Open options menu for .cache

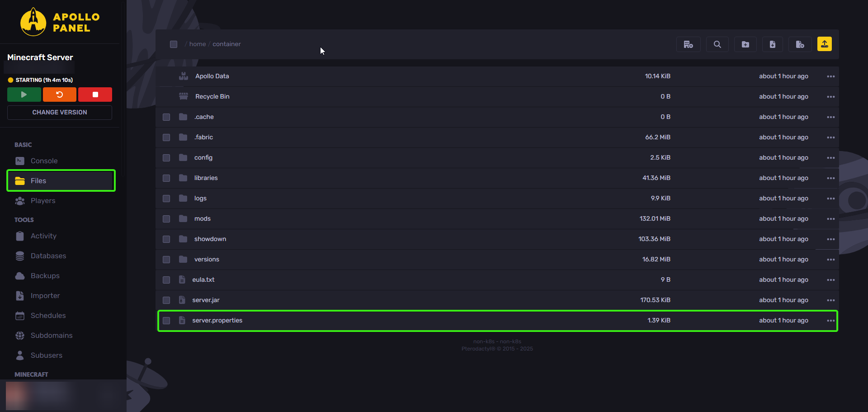point(830,117)
